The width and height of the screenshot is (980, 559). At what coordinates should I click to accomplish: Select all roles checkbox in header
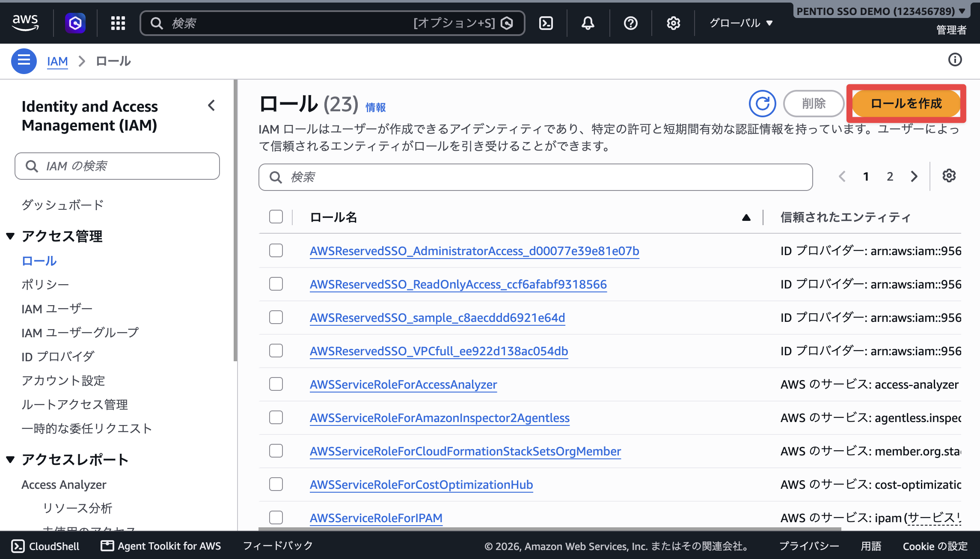[276, 217]
